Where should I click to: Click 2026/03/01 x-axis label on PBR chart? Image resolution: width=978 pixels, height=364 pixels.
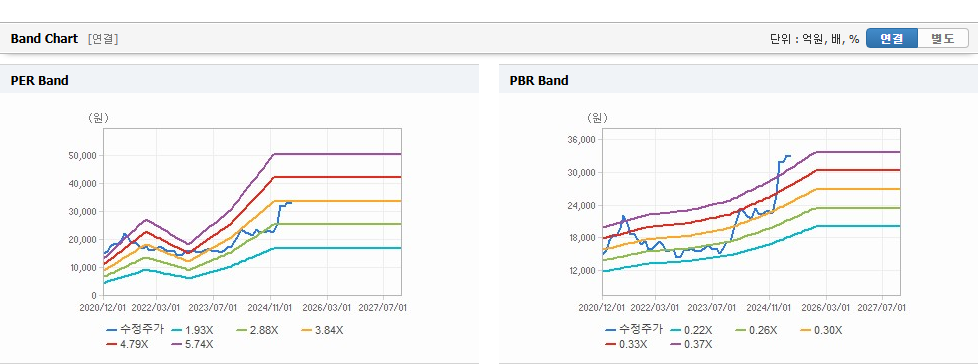pos(827,307)
